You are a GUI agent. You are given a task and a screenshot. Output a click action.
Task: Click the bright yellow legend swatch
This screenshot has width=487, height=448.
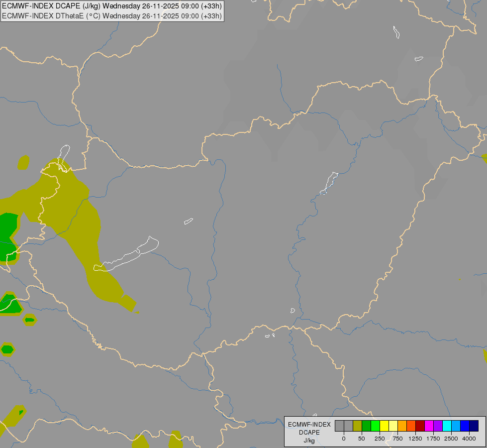384,426
